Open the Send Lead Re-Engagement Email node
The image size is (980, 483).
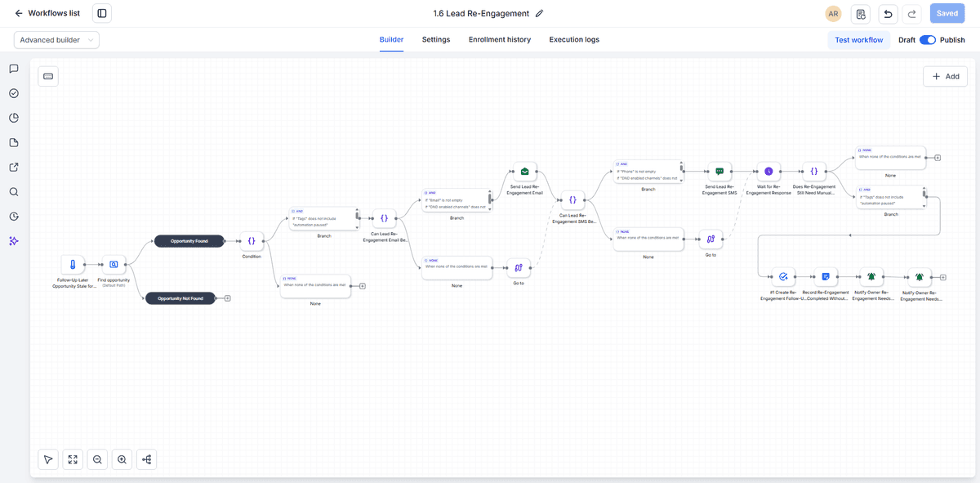[x=525, y=172]
